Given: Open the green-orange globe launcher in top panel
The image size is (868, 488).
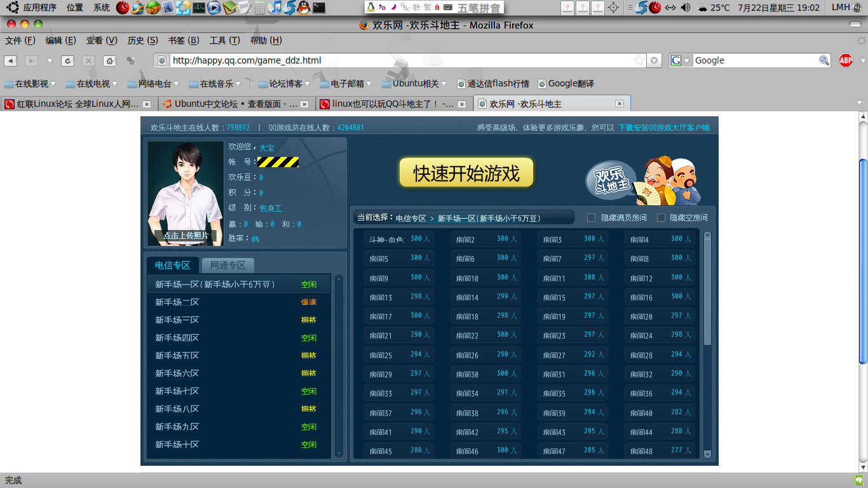Looking at the screenshot, I should pyautogui.click(x=153, y=8).
